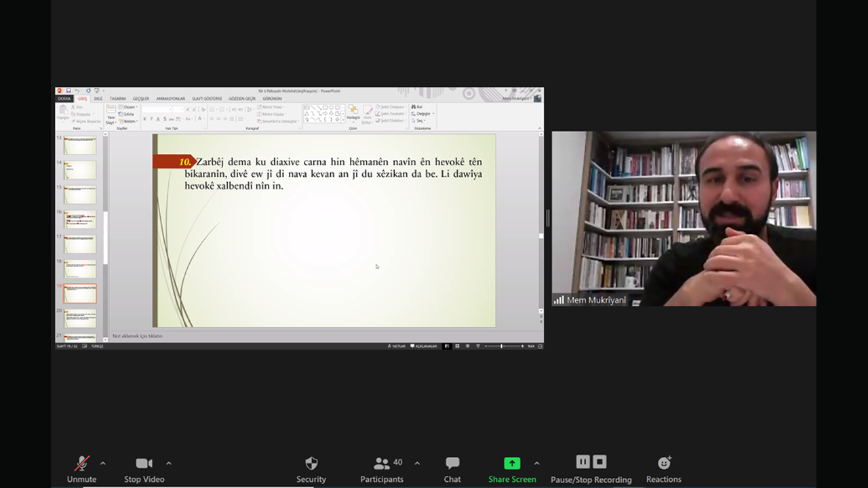Open the video options arrow next to Stop Video
This screenshot has width=868, height=488.
point(169,464)
